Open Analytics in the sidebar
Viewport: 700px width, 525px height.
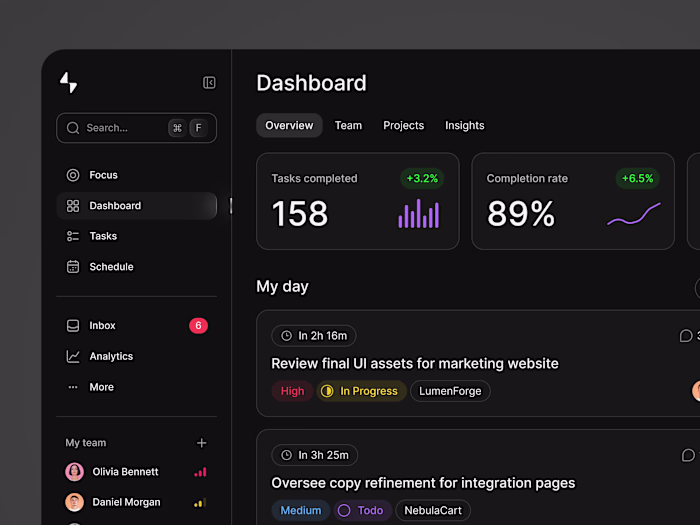137,356
